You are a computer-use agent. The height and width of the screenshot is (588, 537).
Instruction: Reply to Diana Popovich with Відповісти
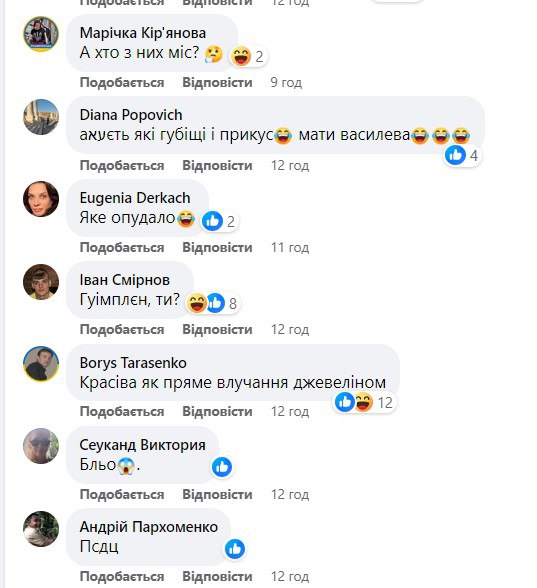tap(217, 165)
